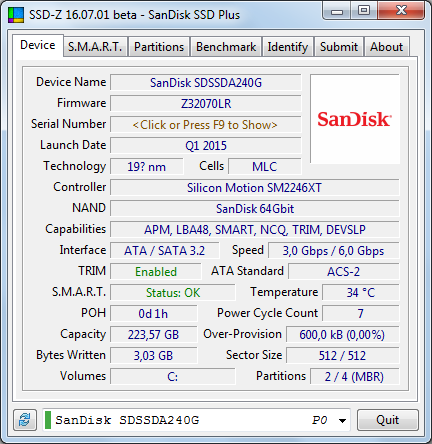Click the Volumes value C:
Image resolution: width=432 pixels, height=444 pixels.
coord(173,377)
